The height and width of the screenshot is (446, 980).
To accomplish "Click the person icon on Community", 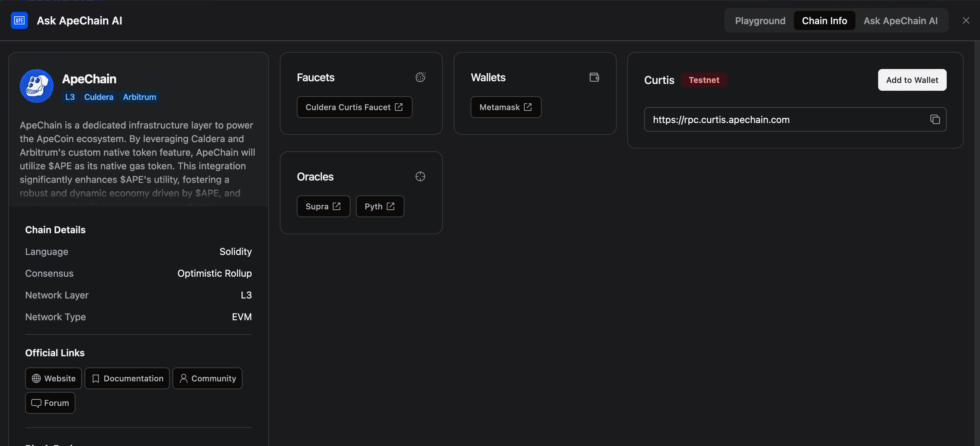I will pyautogui.click(x=183, y=378).
